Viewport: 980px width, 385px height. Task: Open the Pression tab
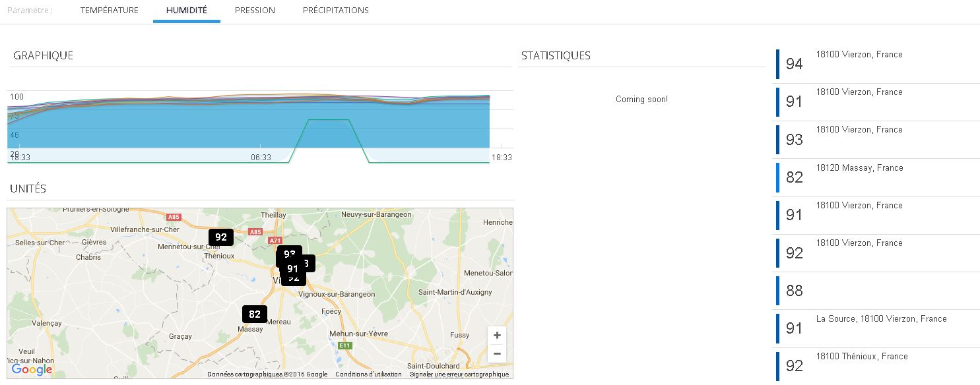(255, 11)
